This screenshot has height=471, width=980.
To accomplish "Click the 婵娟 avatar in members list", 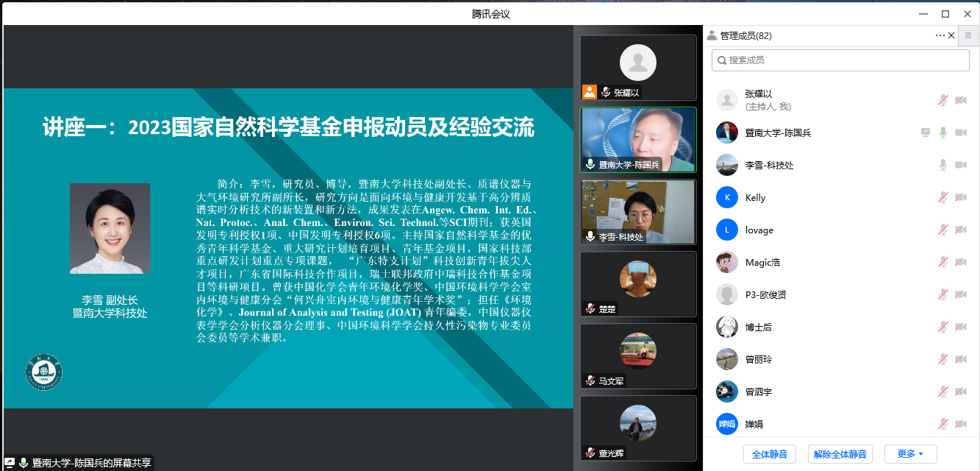I will [x=726, y=424].
